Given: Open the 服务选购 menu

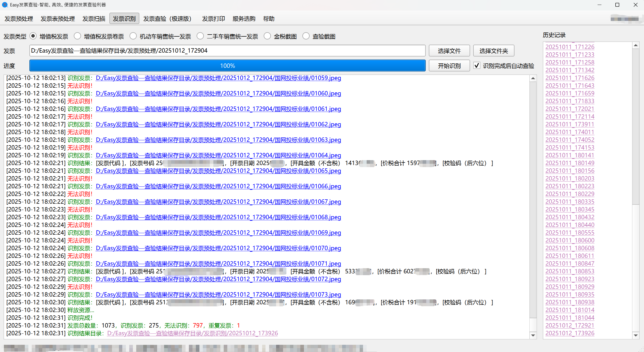Looking at the screenshot, I should pos(244,19).
